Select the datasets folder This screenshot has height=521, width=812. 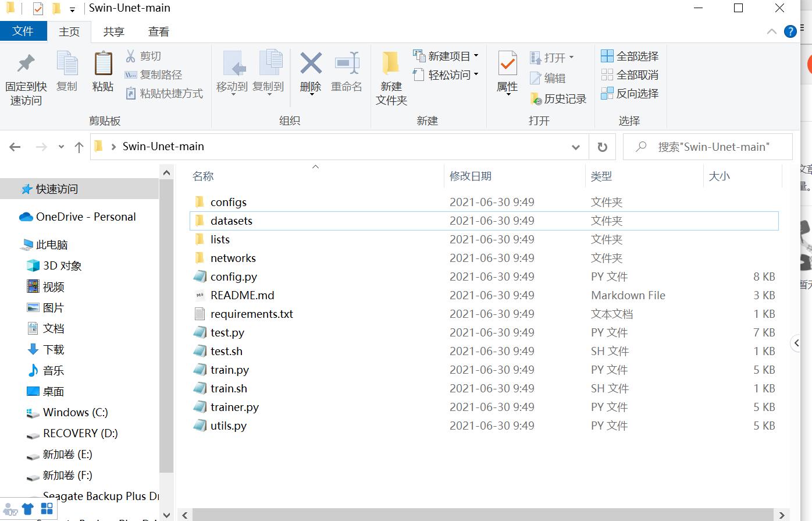tap(484, 221)
